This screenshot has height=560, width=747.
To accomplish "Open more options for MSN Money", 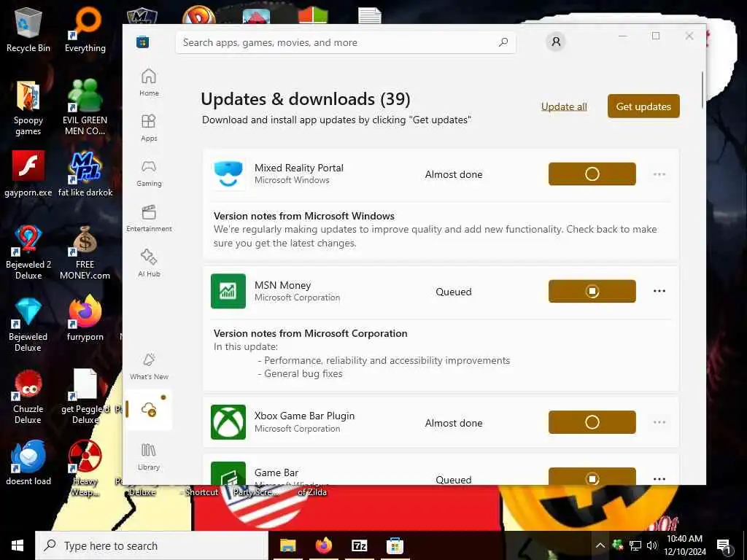I will [659, 291].
